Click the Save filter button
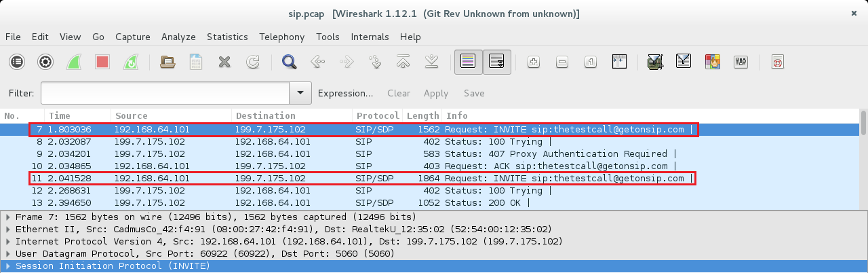Screen dimensions: 868x273 [474, 93]
